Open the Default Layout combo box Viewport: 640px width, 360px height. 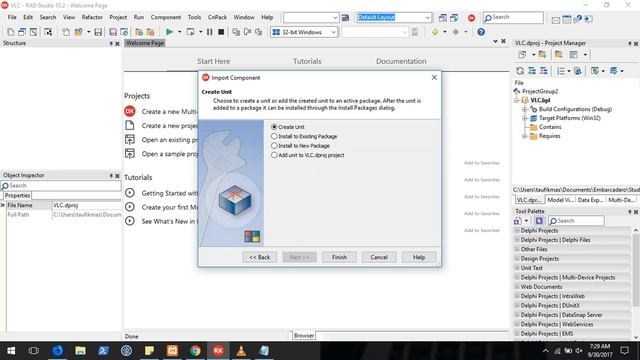427,18
